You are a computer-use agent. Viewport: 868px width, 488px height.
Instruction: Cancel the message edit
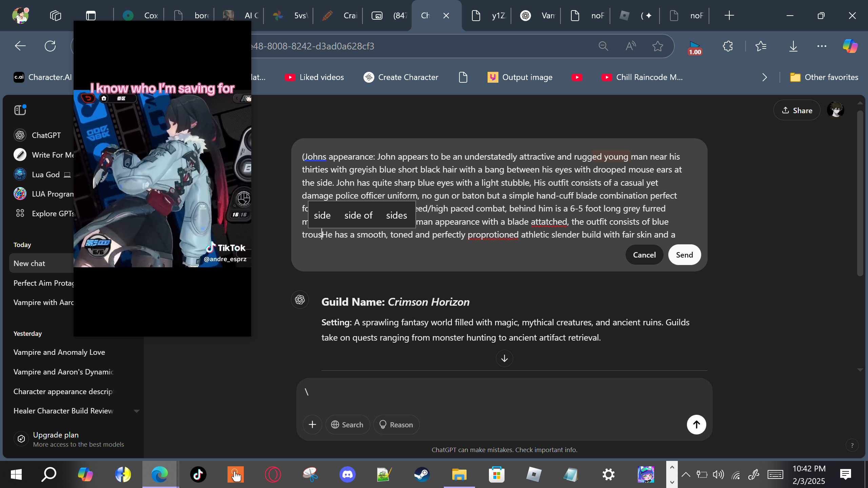point(644,255)
